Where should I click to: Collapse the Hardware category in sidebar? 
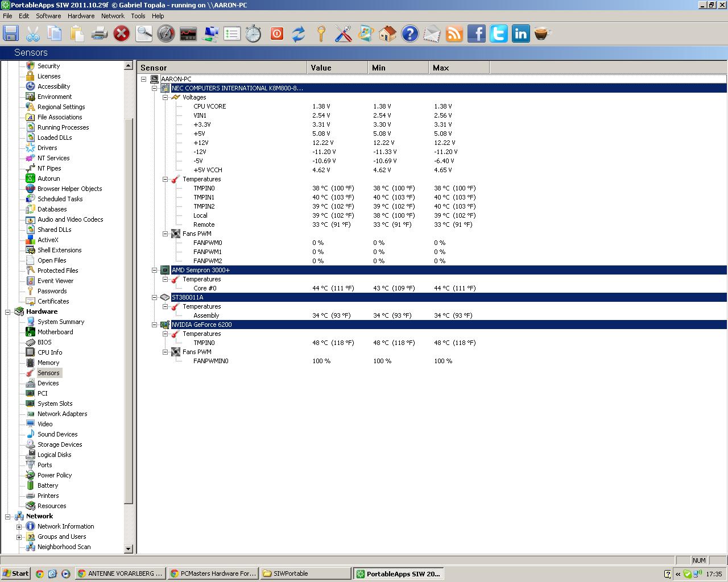point(8,311)
